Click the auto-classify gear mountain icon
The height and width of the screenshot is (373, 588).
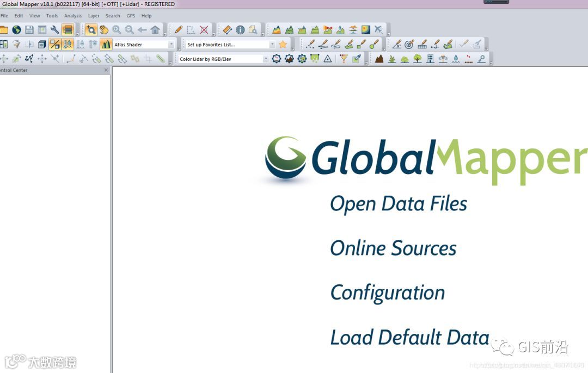289,59
